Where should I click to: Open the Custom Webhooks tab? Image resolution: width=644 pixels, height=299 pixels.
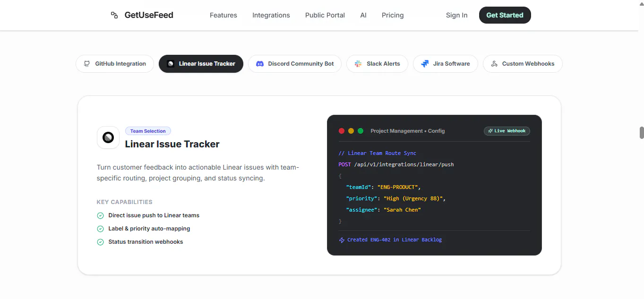[523, 64]
